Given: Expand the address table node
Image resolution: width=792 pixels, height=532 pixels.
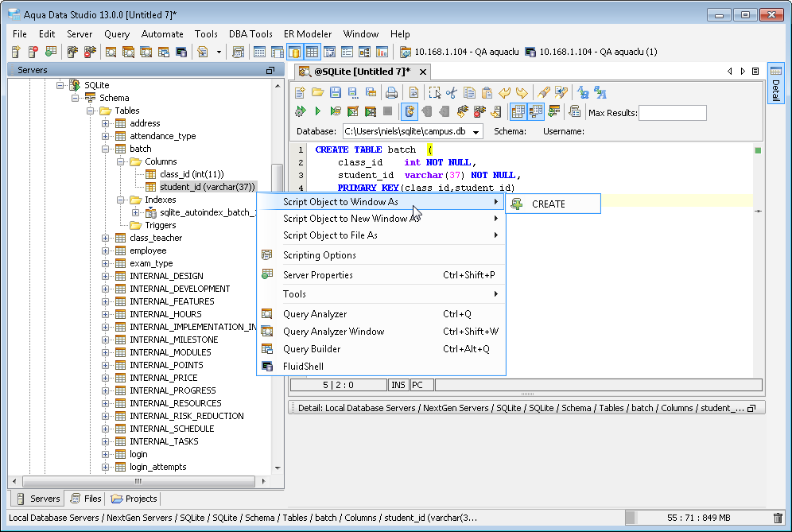Looking at the screenshot, I should (x=105, y=123).
